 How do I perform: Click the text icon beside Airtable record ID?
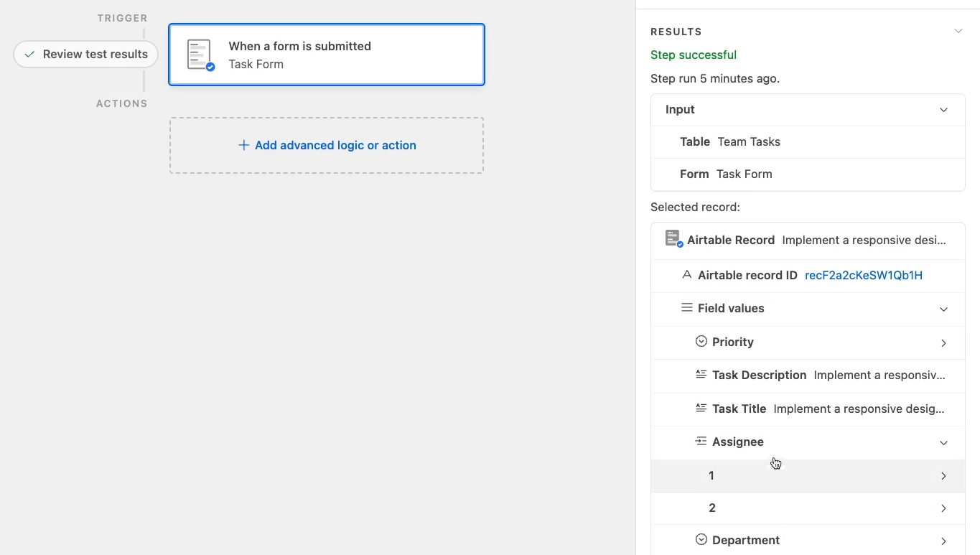pos(686,275)
